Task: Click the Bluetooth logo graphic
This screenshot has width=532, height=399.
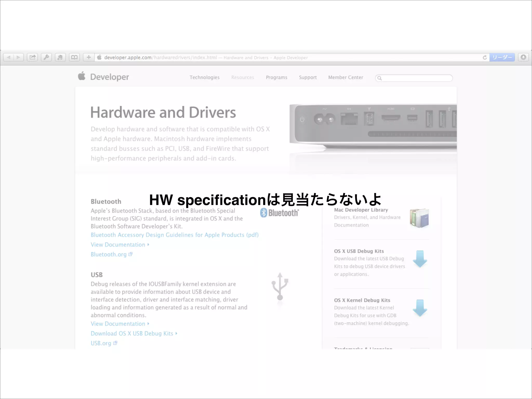Action: pyautogui.click(x=280, y=213)
